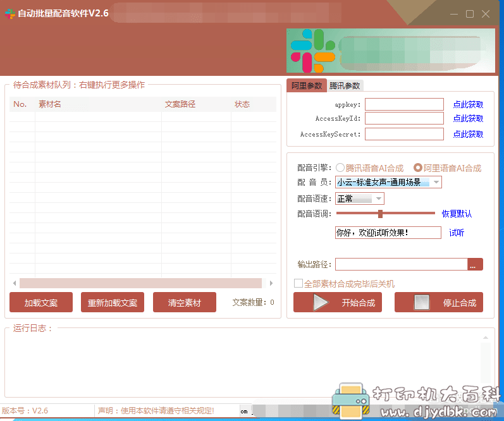Click 恢复默认 link for pitch

[457, 214]
